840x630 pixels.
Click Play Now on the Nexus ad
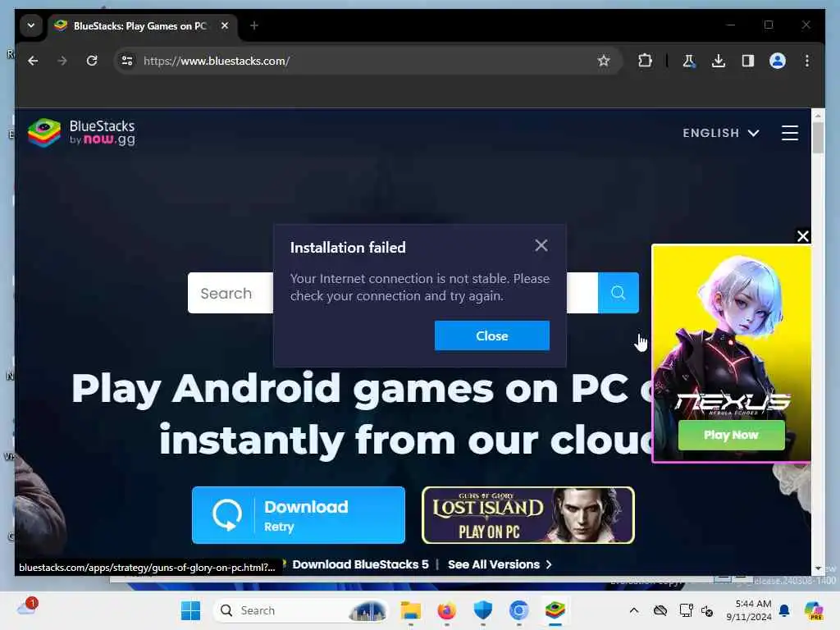point(731,435)
